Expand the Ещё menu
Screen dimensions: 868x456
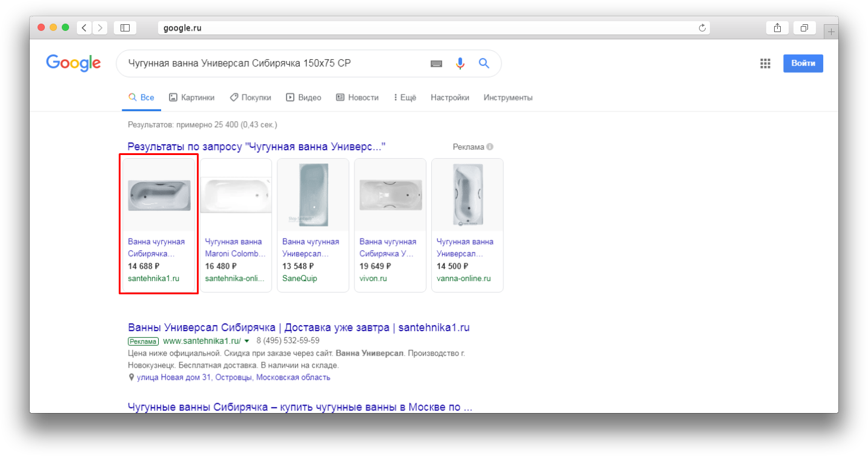point(405,97)
